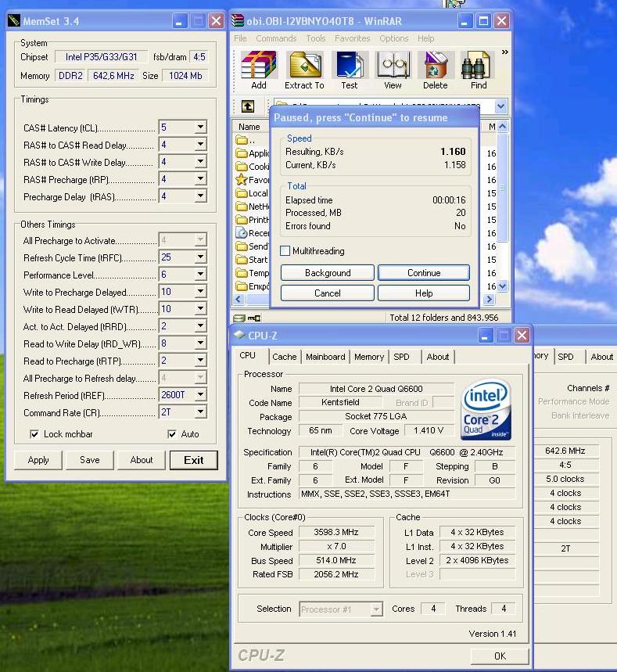Open the Refresh Period (tREF) dropdown

pos(200,394)
